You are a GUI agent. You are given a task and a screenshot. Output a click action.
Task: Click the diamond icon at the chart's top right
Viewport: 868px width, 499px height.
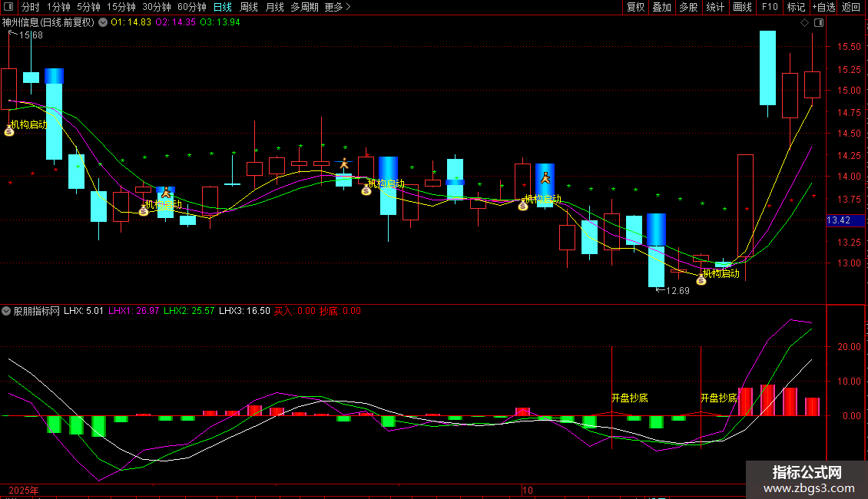click(805, 23)
